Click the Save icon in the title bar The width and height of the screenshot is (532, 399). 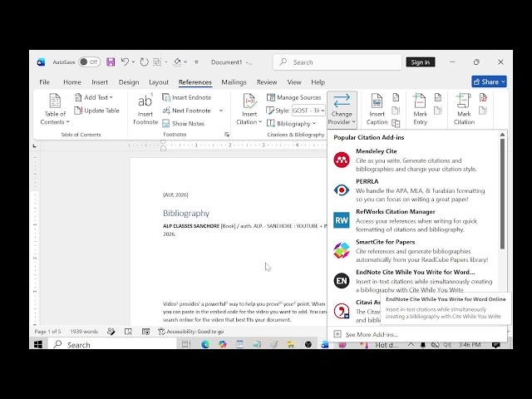(x=111, y=62)
